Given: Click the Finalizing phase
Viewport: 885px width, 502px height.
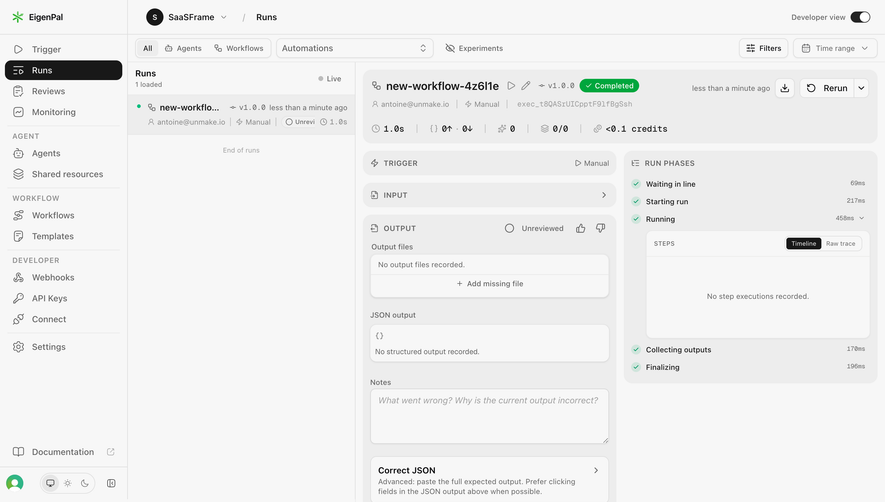Looking at the screenshot, I should click(748, 367).
